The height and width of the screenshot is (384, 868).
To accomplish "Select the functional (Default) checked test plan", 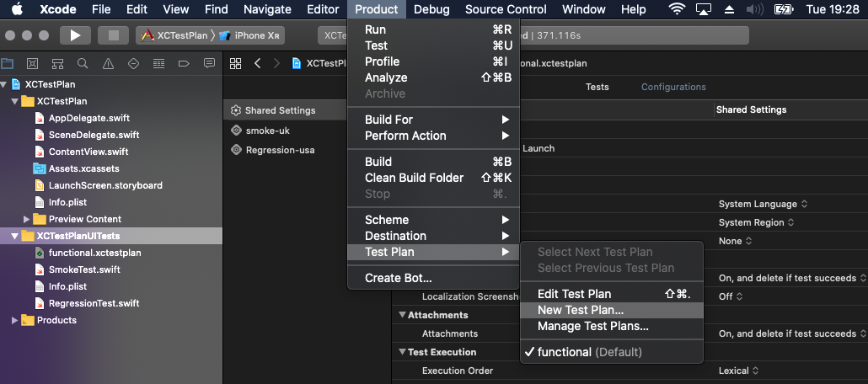I will tap(589, 352).
